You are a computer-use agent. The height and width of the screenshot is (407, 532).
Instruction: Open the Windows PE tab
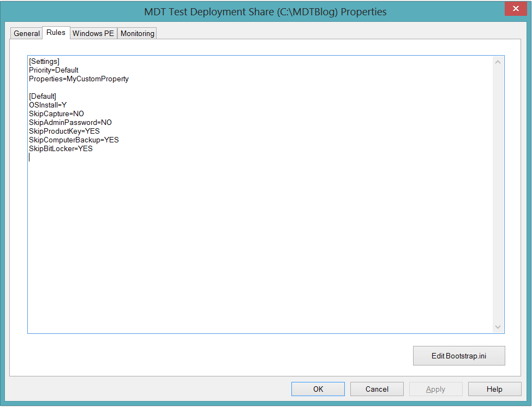pos(93,33)
